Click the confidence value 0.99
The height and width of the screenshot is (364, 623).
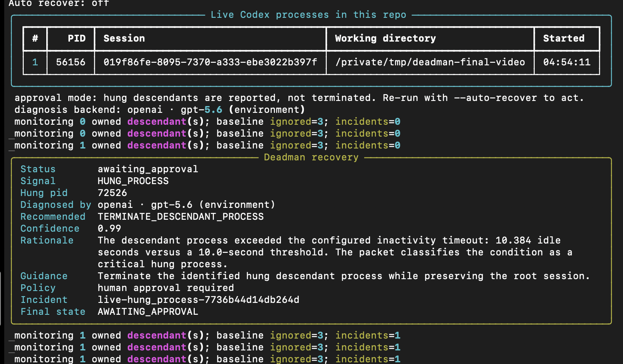pos(109,228)
